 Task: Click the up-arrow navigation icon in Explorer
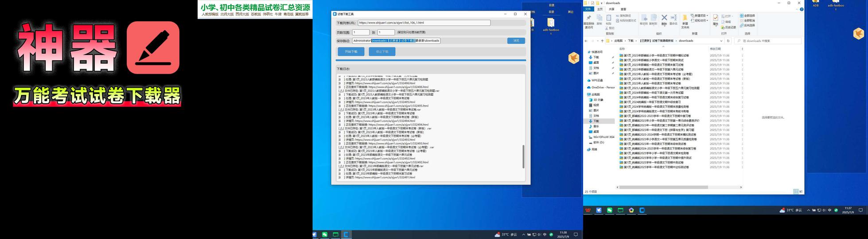[x=602, y=41]
